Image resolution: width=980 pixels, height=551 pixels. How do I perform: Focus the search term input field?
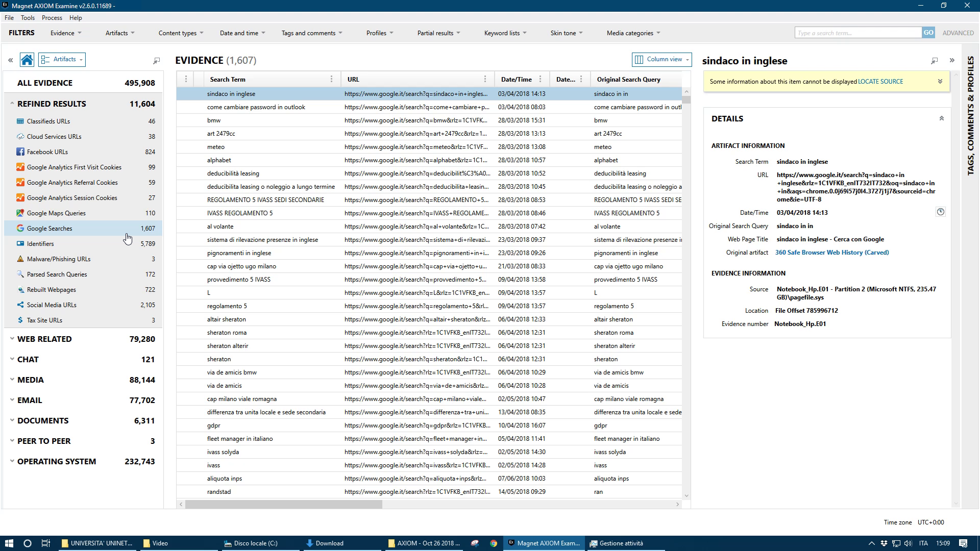coord(858,33)
